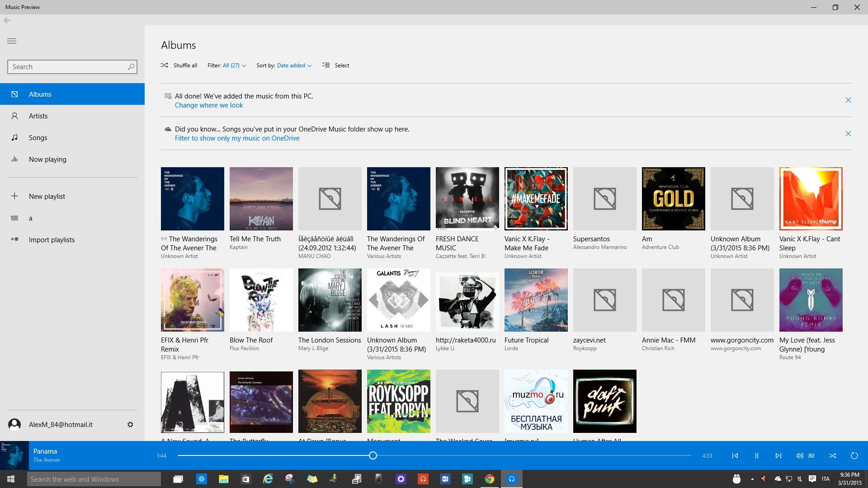Dismiss the OneDrive tip notification
Viewport: 868px width, 488px height.
(848, 134)
